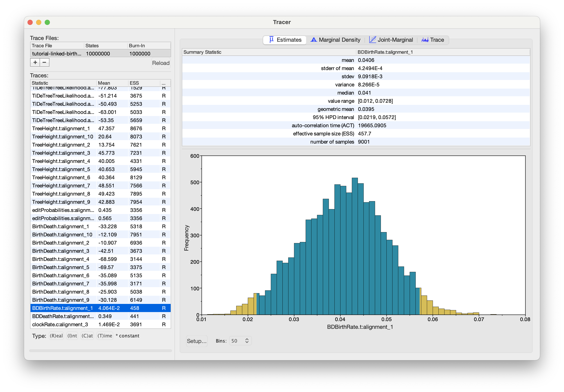Select the BDDeathRate.t:alignment... trace
The height and width of the screenshot is (392, 564).
pos(100,316)
